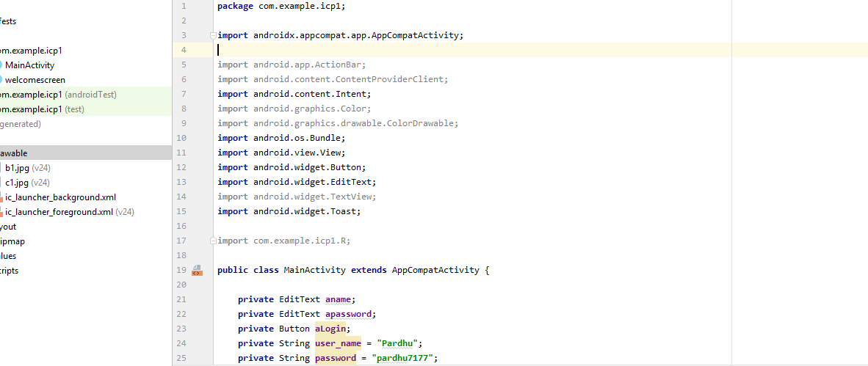Click 'import android.widget.EditText;' line
The width and height of the screenshot is (868, 366).
pyautogui.click(x=297, y=182)
